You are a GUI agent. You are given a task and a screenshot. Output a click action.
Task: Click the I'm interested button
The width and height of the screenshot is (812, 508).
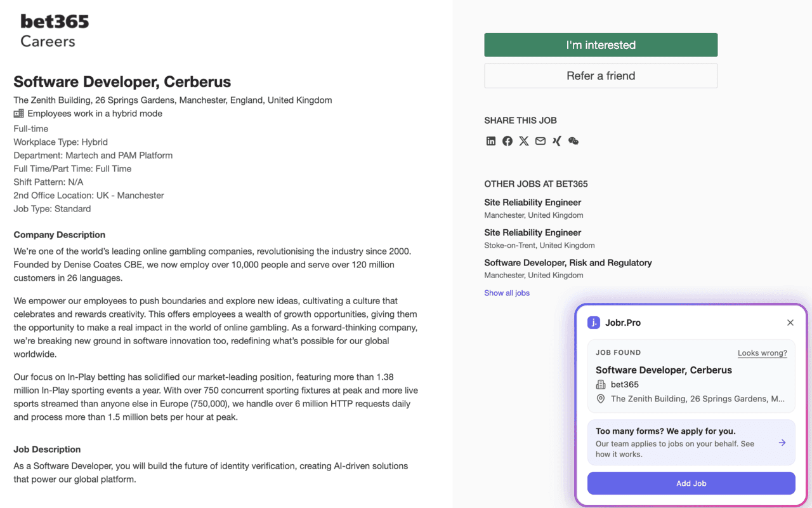[601, 45]
